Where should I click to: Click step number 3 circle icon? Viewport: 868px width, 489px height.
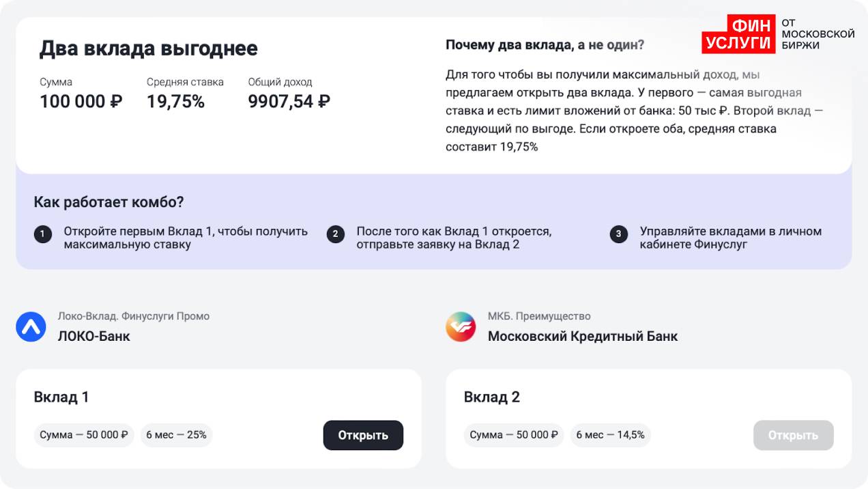619,234
